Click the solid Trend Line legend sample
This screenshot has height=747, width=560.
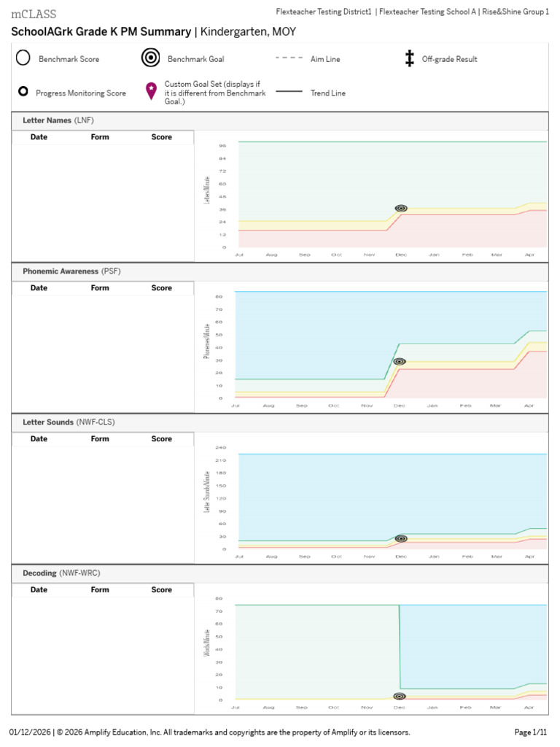point(289,91)
